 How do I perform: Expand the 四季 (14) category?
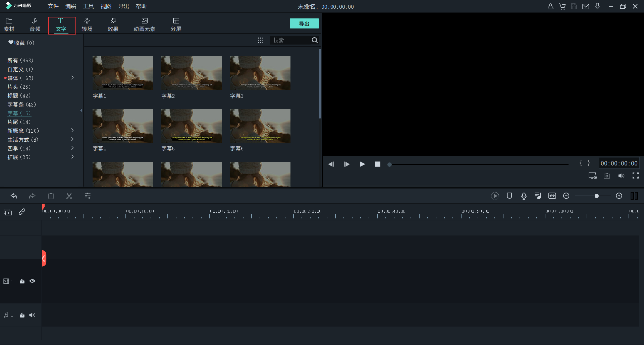click(x=72, y=148)
